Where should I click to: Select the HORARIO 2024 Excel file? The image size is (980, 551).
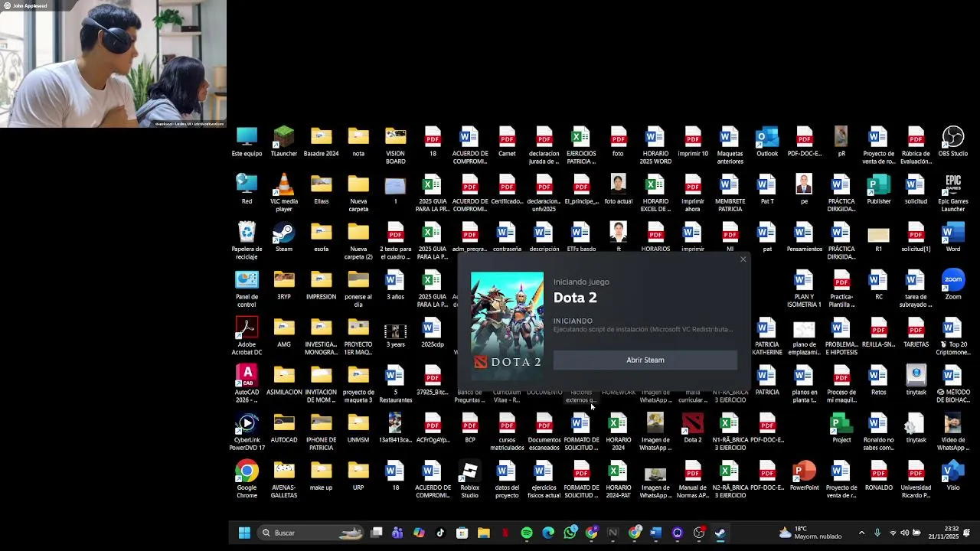pyautogui.click(x=618, y=431)
